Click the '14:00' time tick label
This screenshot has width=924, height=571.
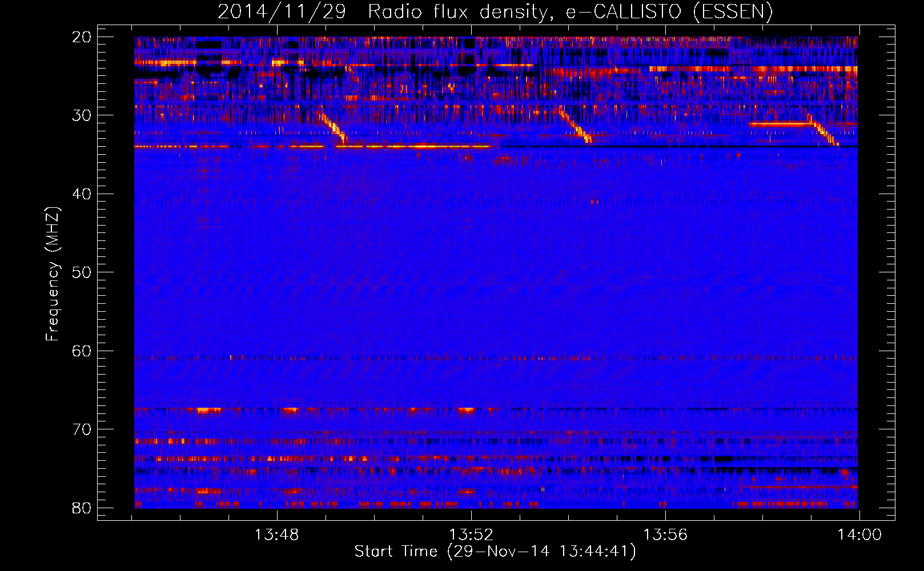point(859,535)
